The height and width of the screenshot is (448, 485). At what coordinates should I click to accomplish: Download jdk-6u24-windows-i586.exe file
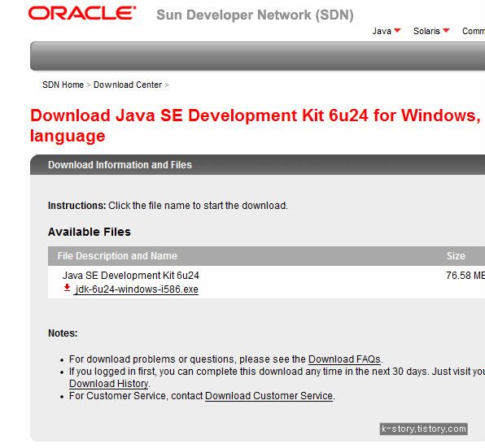click(137, 289)
